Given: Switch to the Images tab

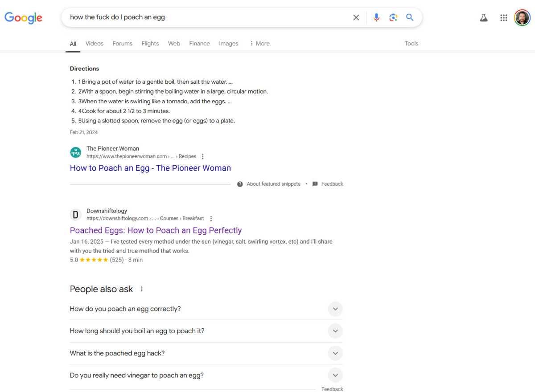Looking at the screenshot, I should pos(228,43).
